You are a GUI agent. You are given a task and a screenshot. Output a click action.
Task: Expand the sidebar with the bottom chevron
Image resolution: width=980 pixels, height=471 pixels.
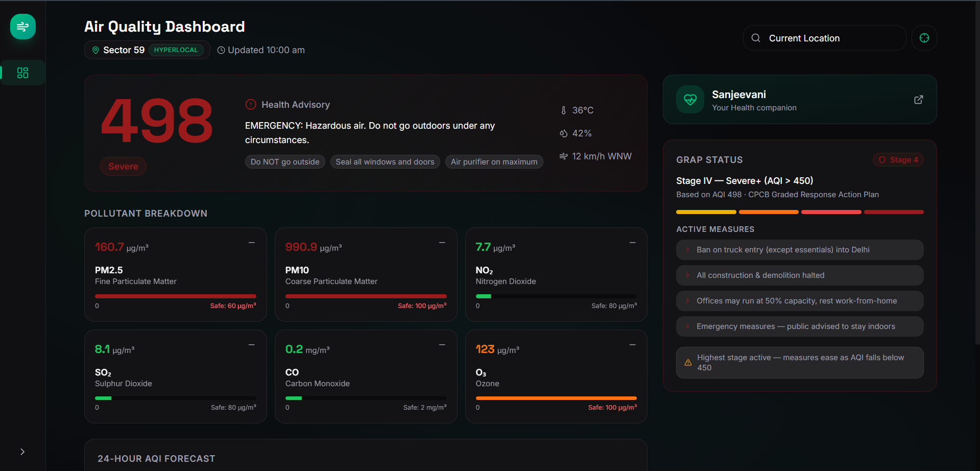(22, 452)
